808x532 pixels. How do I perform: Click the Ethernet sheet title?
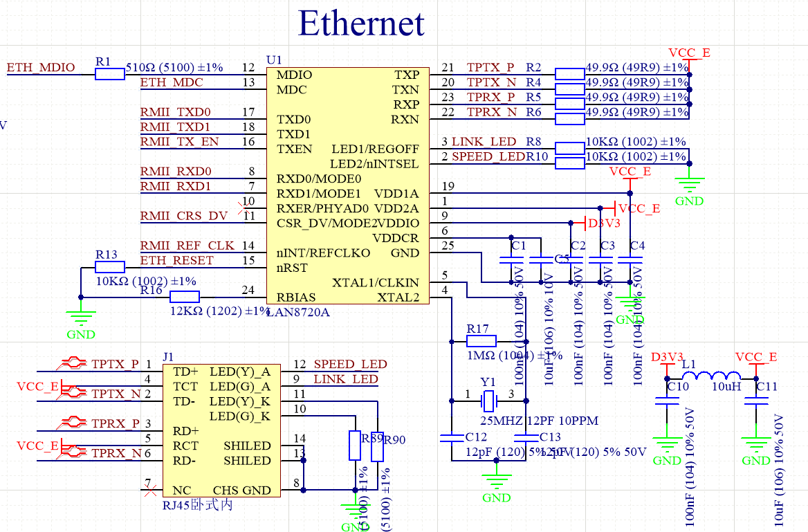(361, 24)
